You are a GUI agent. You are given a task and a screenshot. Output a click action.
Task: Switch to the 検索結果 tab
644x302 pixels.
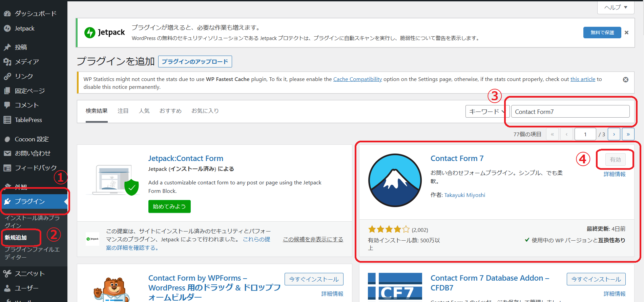(97, 111)
